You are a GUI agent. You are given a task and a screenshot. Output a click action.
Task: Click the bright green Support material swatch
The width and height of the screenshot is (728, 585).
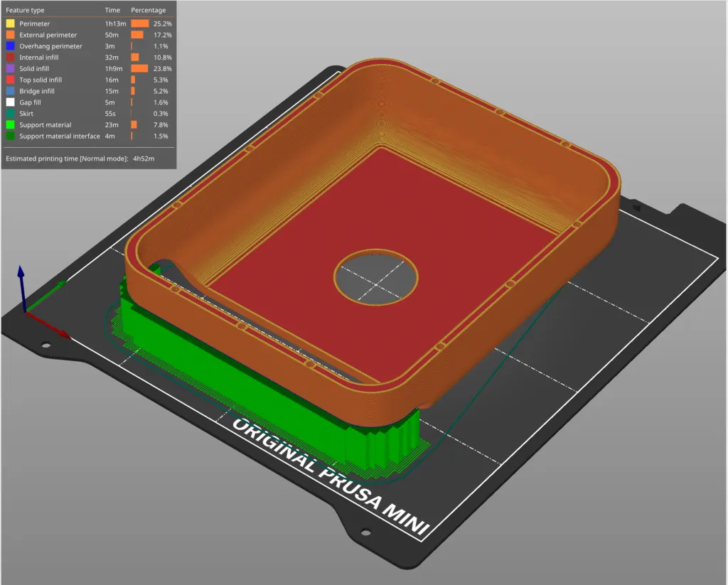click(10, 125)
